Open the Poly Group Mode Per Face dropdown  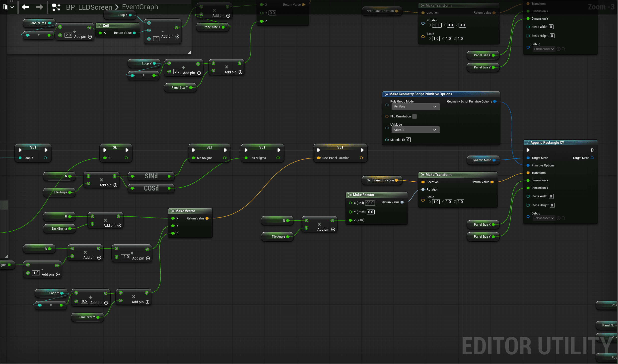(415, 107)
